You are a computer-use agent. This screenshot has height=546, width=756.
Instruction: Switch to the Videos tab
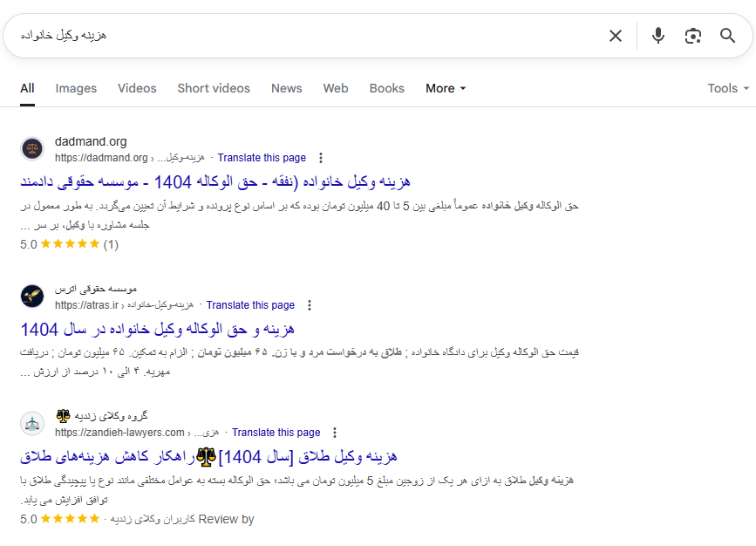click(137, 88)
